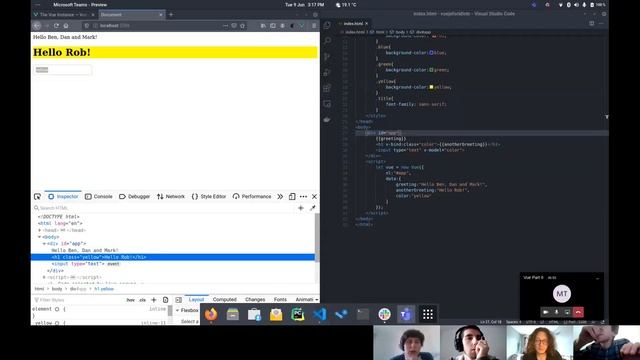Viewport: 640px width, 360px height.
Task: Add a new style rule plus icon
Action: pos(154,300)
